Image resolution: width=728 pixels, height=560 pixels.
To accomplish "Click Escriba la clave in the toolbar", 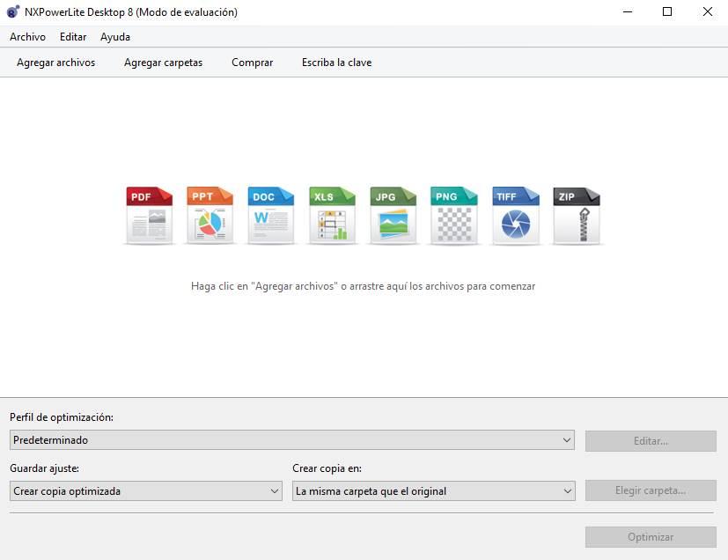I will [336, 63].
